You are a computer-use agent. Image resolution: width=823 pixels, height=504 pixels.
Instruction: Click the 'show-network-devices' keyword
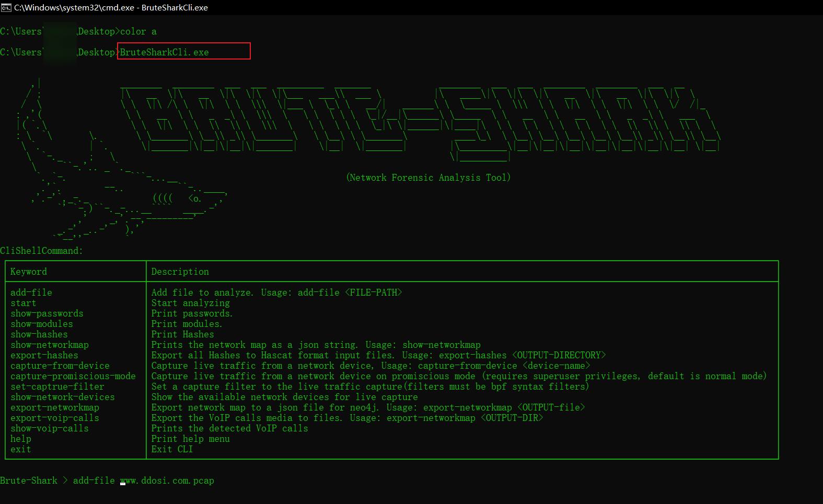coord(63,397)
